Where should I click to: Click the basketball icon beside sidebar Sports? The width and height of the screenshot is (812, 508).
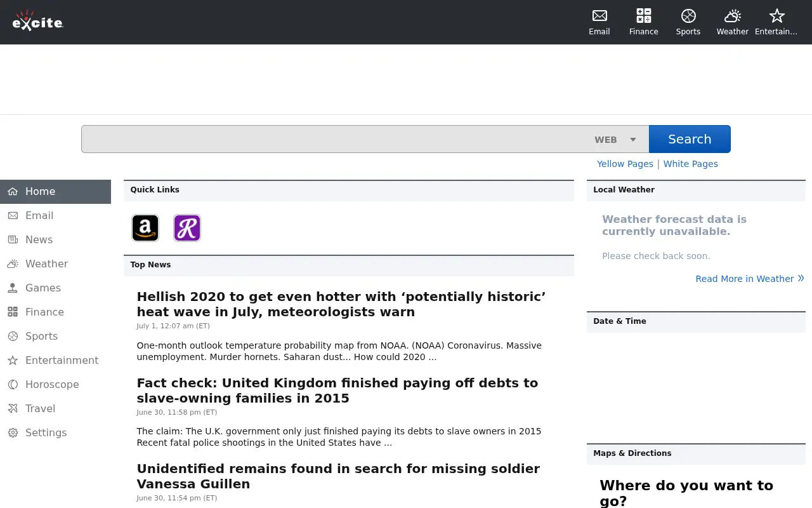coord(13,337)
